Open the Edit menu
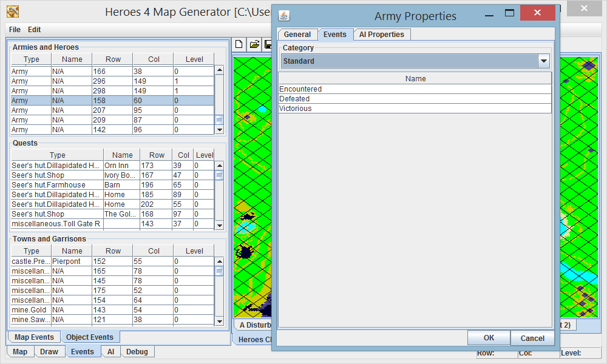 point(34,29)
